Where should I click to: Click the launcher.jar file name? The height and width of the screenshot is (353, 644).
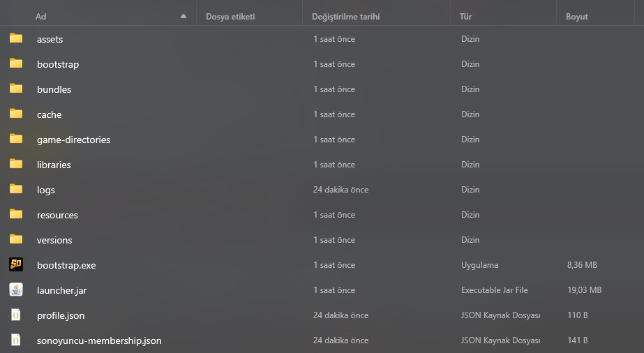(x=61, y=291)
